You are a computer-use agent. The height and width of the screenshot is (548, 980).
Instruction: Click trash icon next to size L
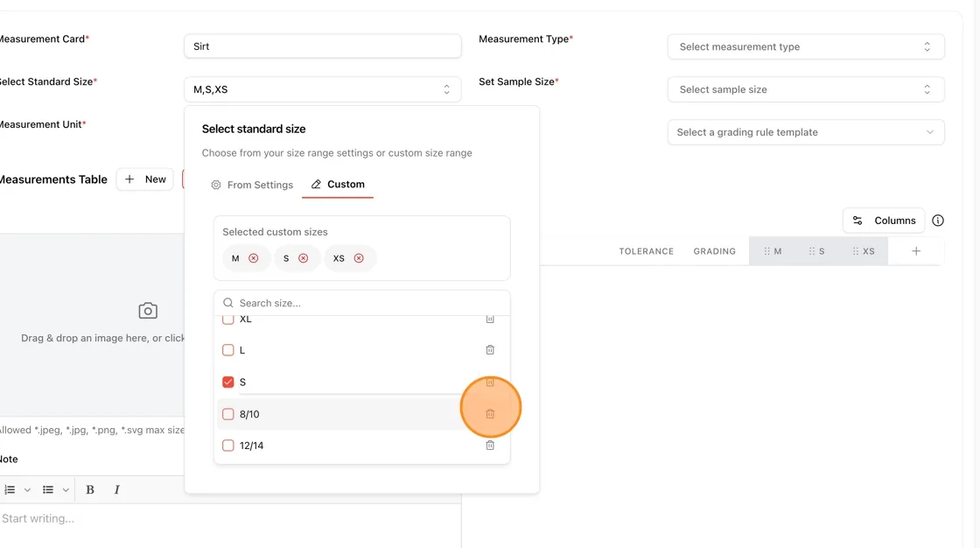(x=490, y=349)
